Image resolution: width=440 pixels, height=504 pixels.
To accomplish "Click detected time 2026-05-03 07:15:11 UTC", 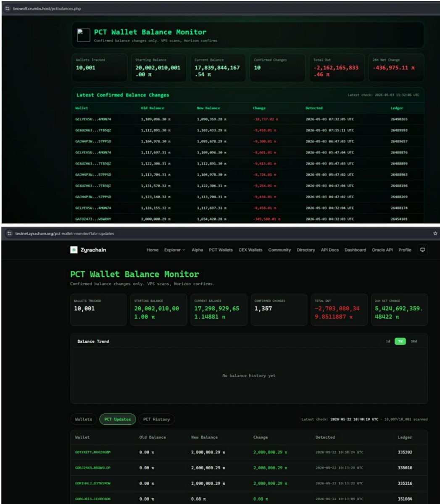I will 329,130.
